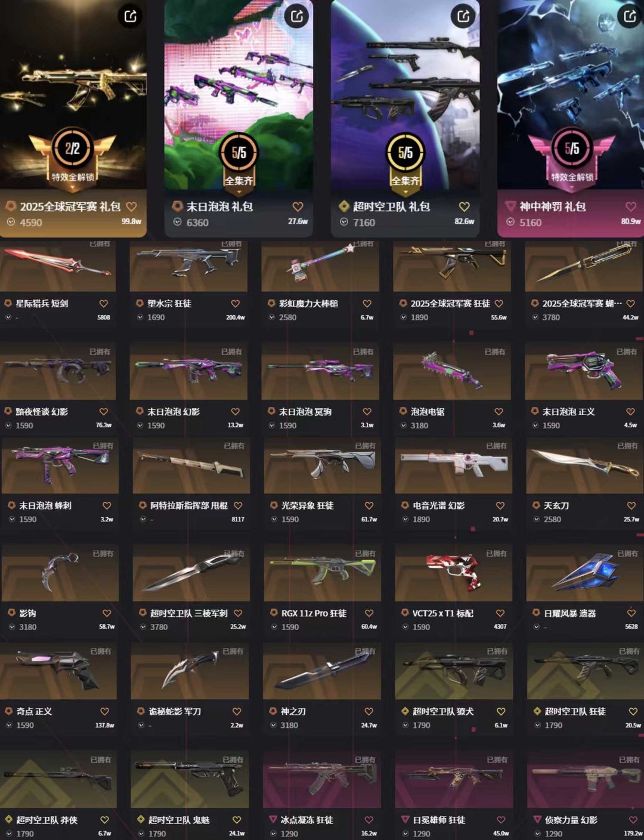Viewport: 644px width, 840px height.
Task: Heart the 影钩 knife skin
Action: pos(107,613)
